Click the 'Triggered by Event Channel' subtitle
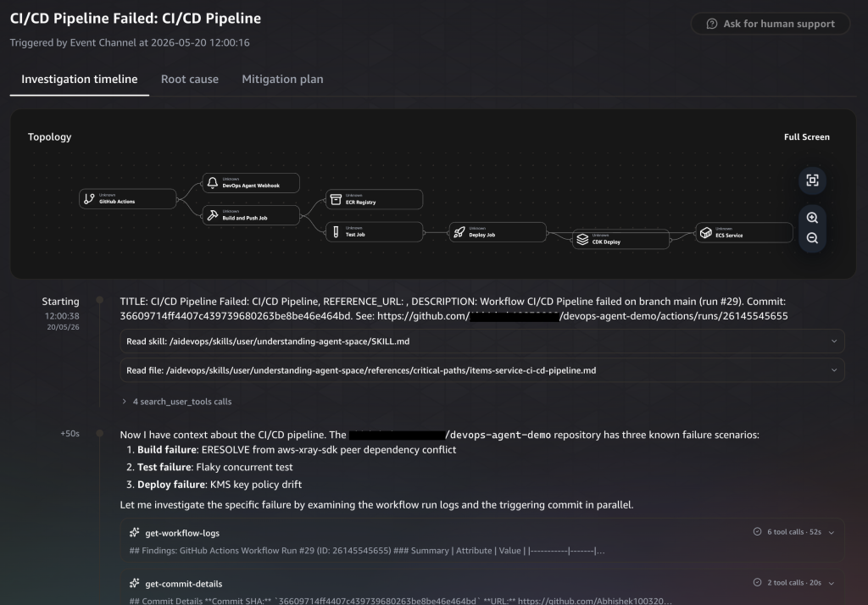 [x=130, y=42]
